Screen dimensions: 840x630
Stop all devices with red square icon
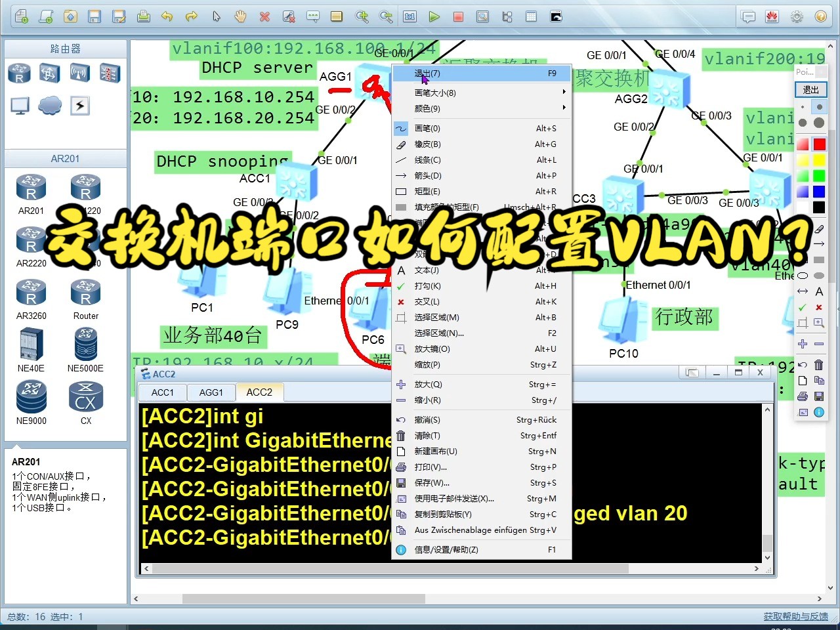[x=458, y=16]
